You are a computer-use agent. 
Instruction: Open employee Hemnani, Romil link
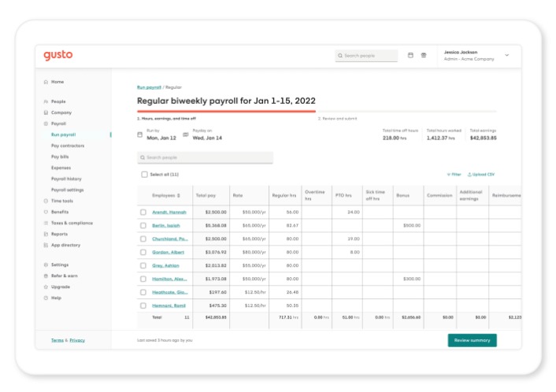coord(169,305)
